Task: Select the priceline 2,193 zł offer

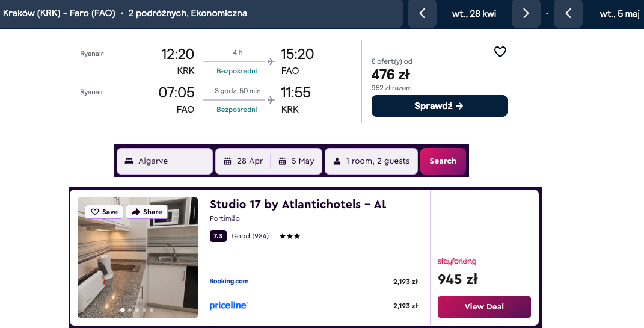Action: 313,306
